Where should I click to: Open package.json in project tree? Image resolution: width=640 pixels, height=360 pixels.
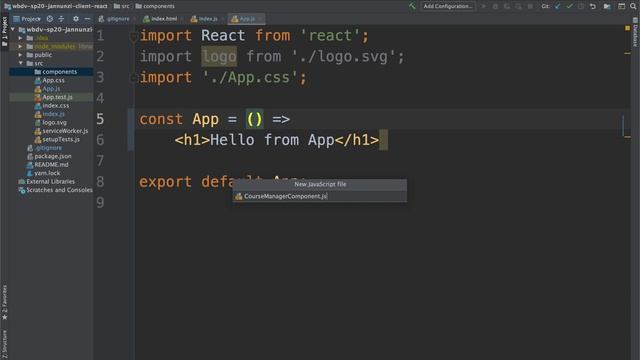click(x=49, y=156)
